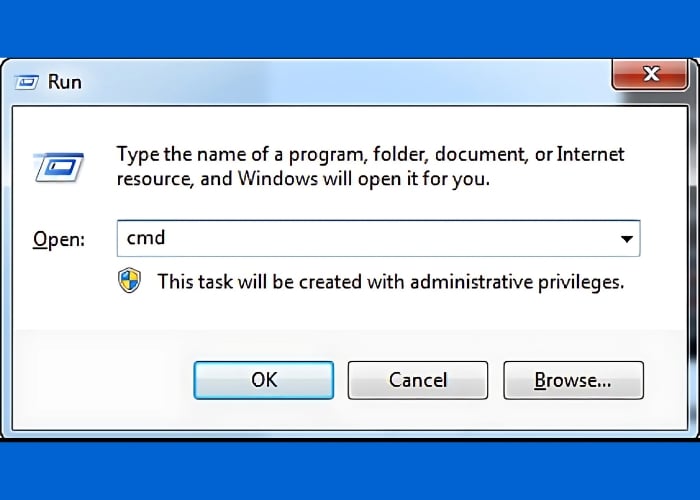The height and width of the screenshot is (500, 700).
Task: Click the large Run program icon
Action: [58, 166]
